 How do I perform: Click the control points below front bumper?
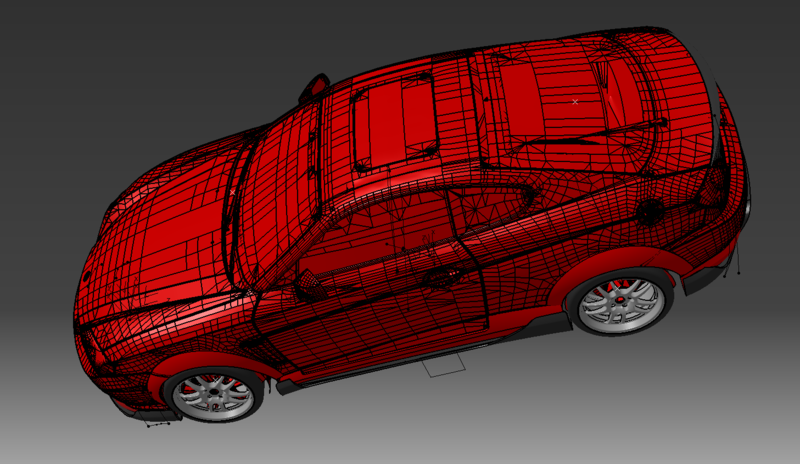pos(155,425)
